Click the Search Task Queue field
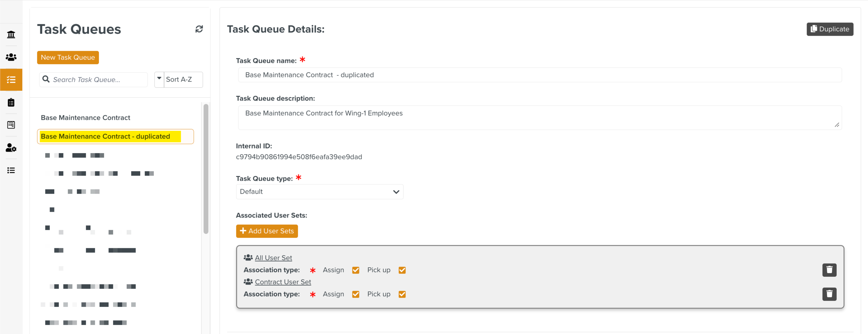This screenshot has width=868, height=334. [x=97, y=80]
